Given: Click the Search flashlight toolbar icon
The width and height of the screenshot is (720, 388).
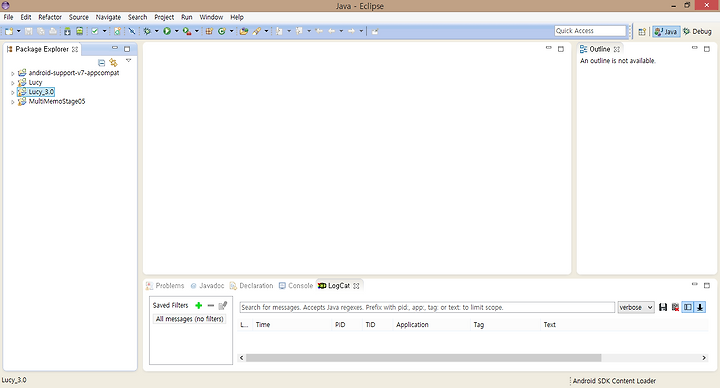Looking at the screenshot, I should pos(257,31).
